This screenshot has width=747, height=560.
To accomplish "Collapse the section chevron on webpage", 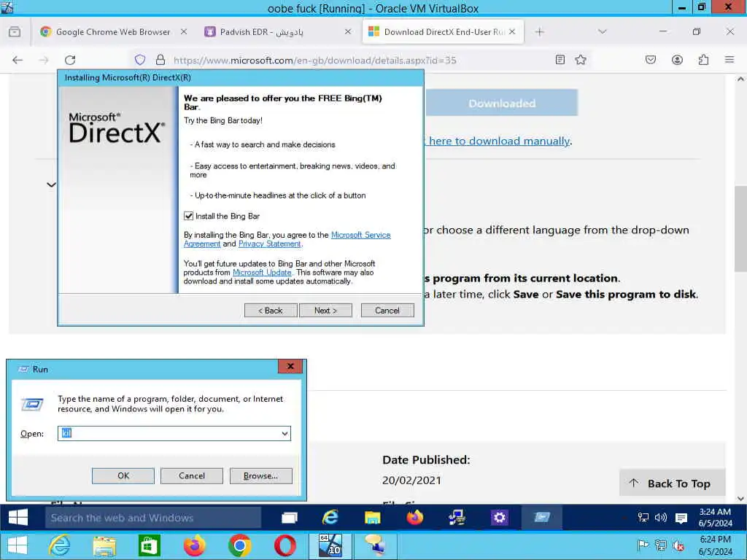I will point(52,184).
